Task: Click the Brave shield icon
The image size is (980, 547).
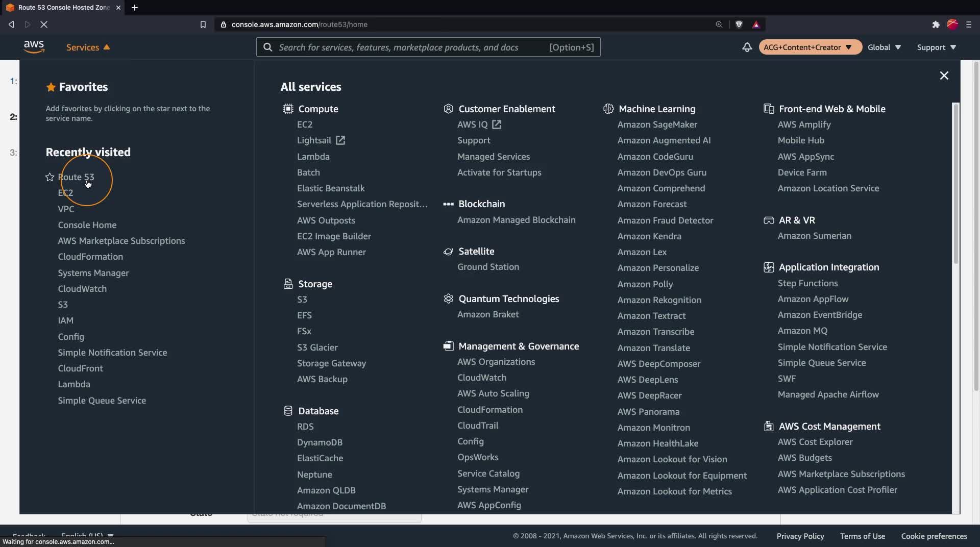Action: [x=739, y=24]
